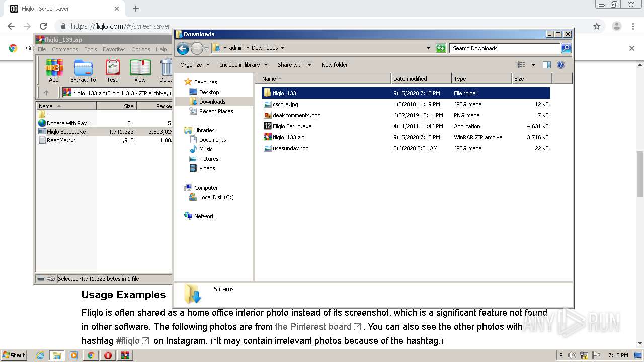
Task: Open WinRAR Options menu
Action: click(x=141, y=49)
